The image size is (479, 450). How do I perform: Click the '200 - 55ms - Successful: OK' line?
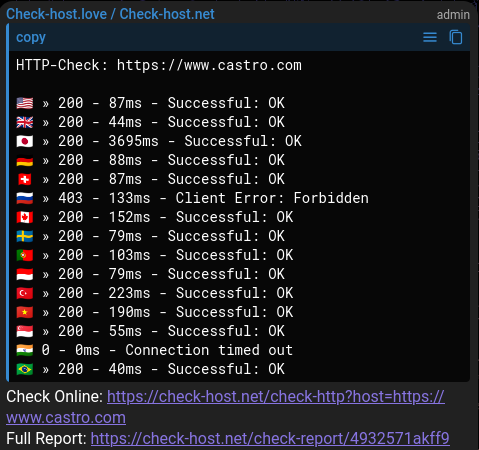tap(171, 331)
